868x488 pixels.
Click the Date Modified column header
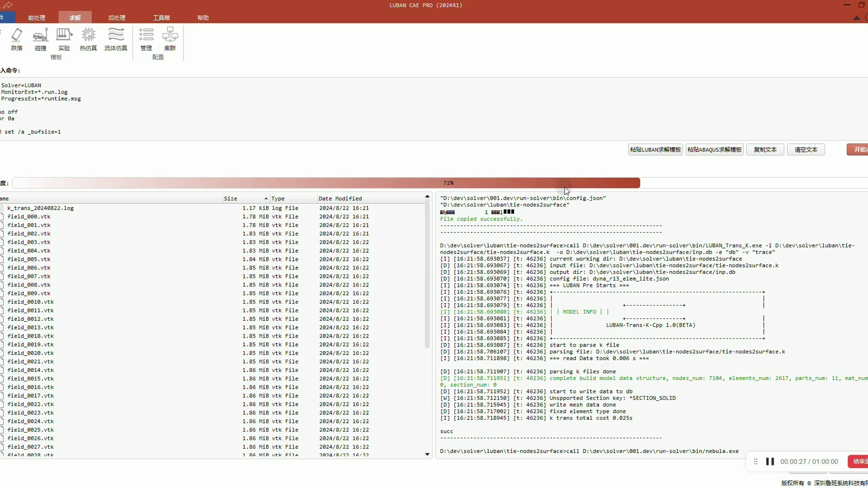[x=340, y=198]
